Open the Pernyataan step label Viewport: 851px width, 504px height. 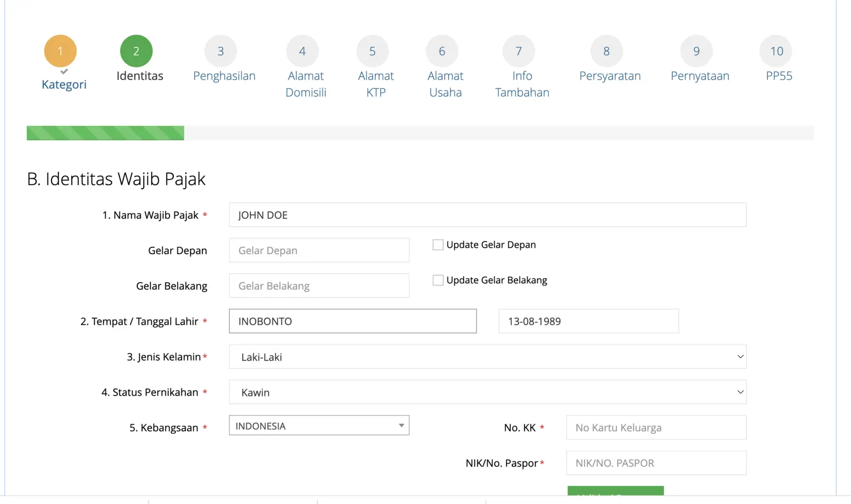click(x=700, y=76)
